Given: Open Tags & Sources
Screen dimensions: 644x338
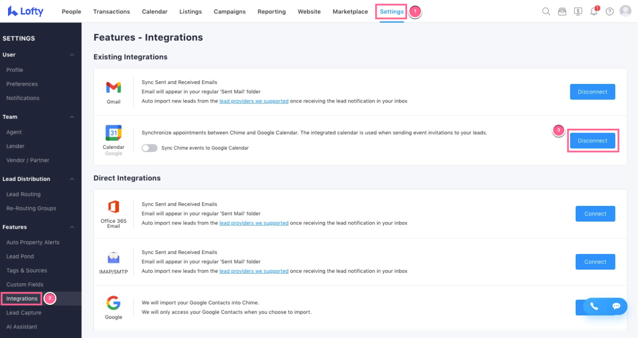Looking at the screenshot, I should click(x=27, y=270).
